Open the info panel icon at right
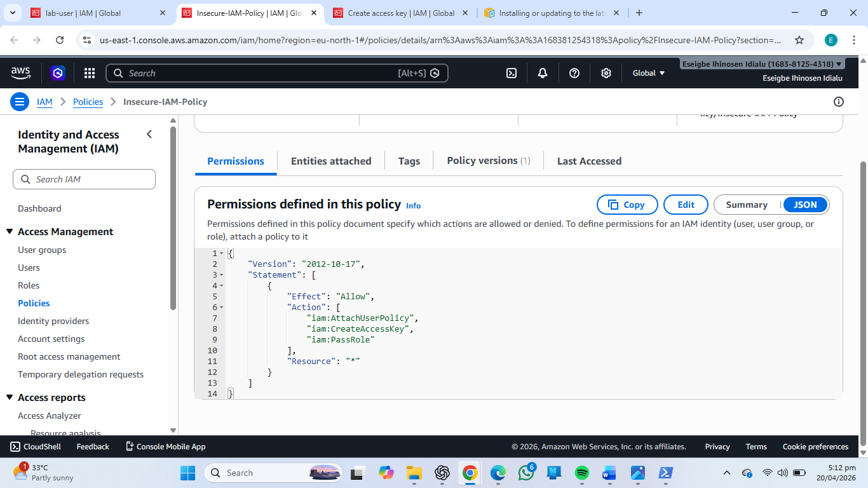This screenshot has width=868, height=488. coord(839,102)
